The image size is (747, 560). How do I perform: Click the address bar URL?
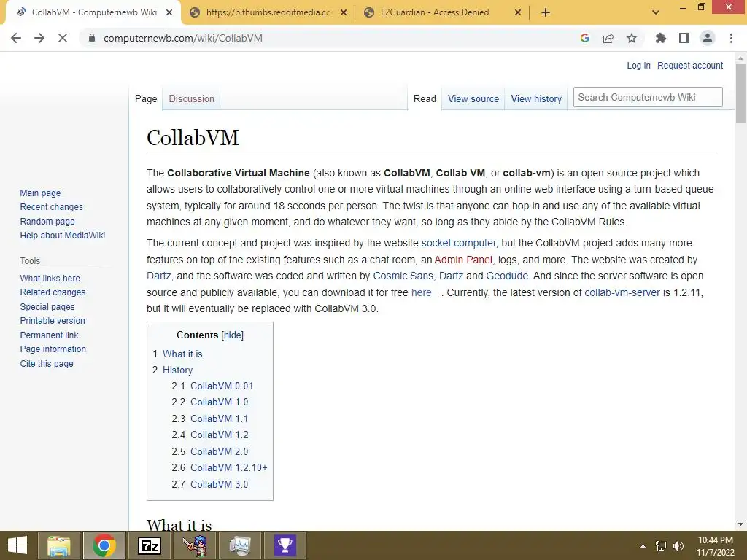[x=183, y=38]
